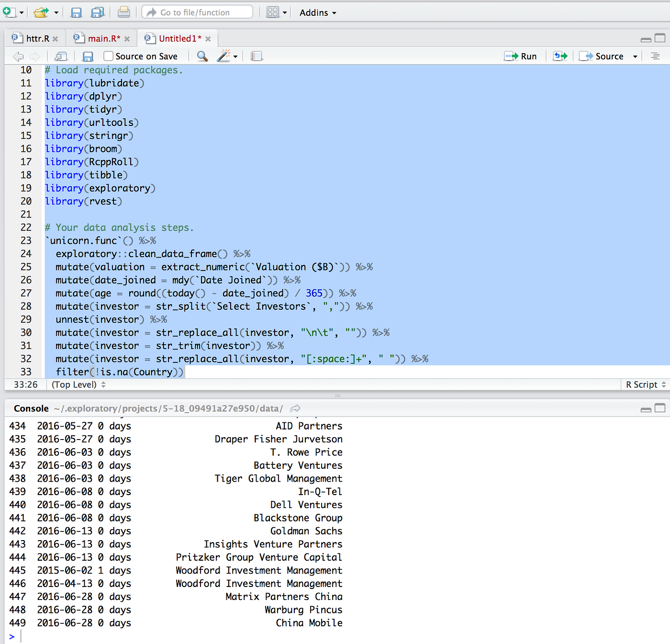The height and width of the screenshot is (644, 670).
Task: Print the current file using printer icon
Action: (123, 12)
